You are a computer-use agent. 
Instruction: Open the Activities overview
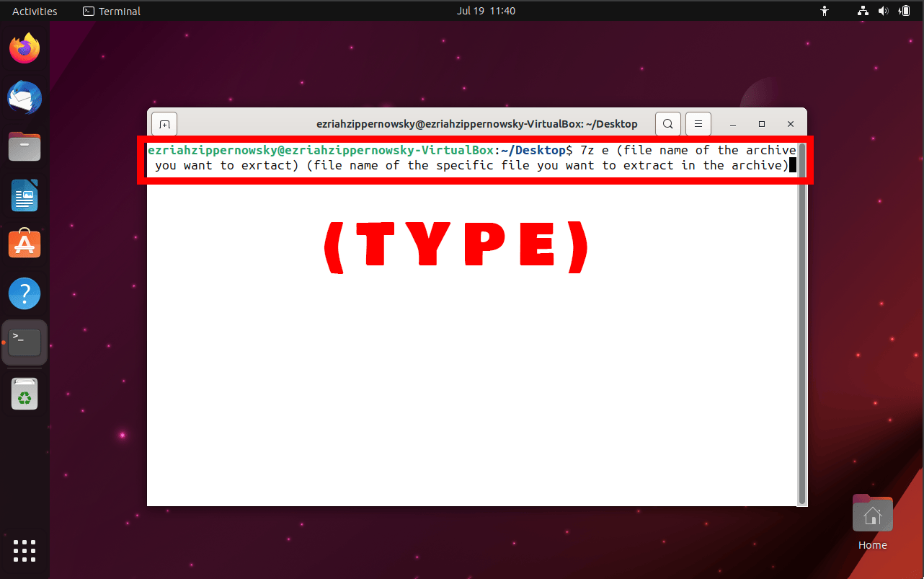coord(32,11)
